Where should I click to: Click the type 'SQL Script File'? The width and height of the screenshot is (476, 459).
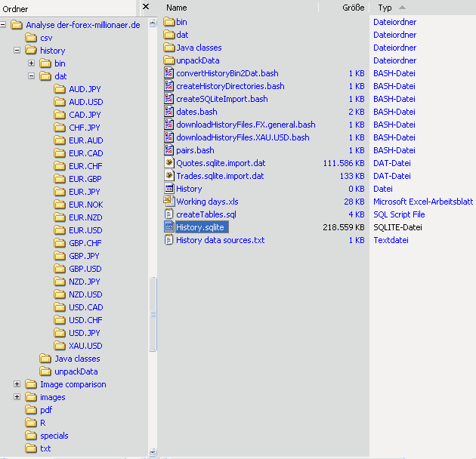coord(399,214)
